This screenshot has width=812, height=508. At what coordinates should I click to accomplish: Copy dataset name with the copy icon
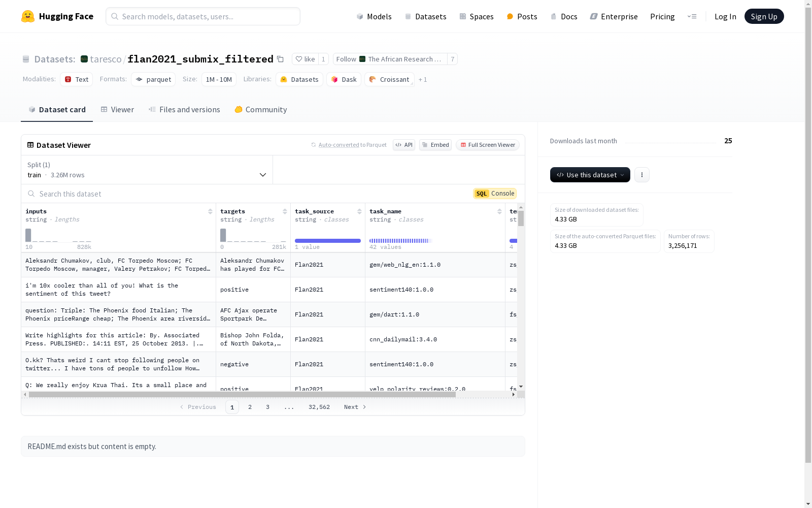(x=280, y=59)
